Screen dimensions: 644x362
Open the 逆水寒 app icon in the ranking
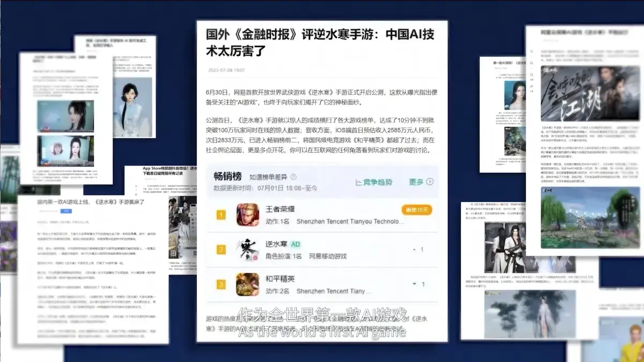click(248, 250)
